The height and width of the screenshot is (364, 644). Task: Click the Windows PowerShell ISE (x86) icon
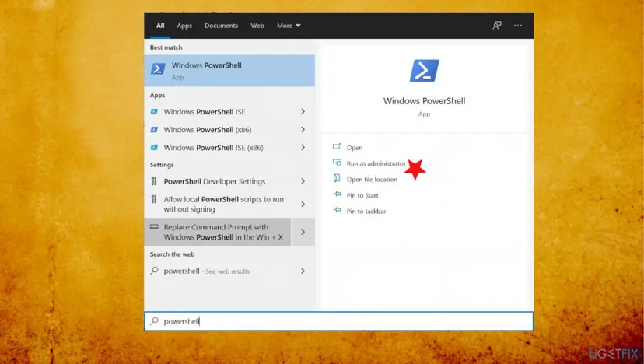pyautogui.click(x=154, y=147)
